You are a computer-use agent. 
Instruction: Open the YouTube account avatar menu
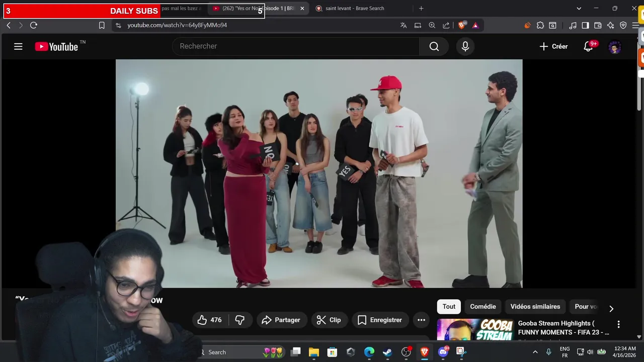click(615, 47)
